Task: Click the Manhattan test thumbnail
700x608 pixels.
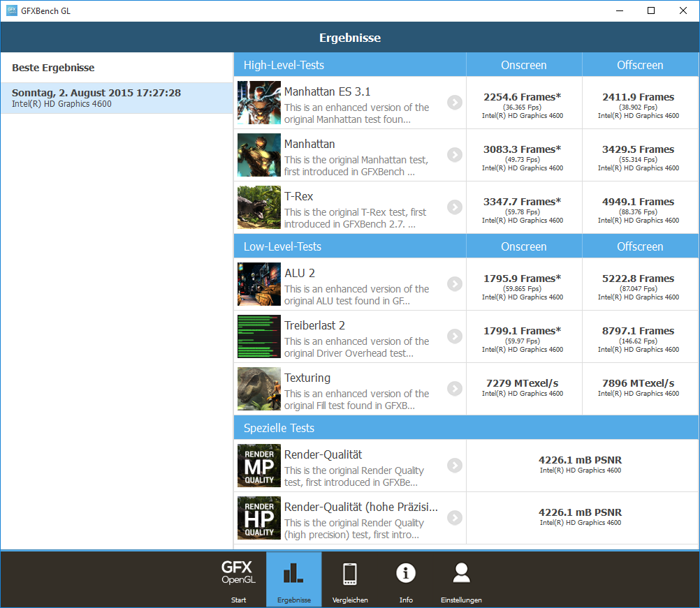Action: [259, 155]
